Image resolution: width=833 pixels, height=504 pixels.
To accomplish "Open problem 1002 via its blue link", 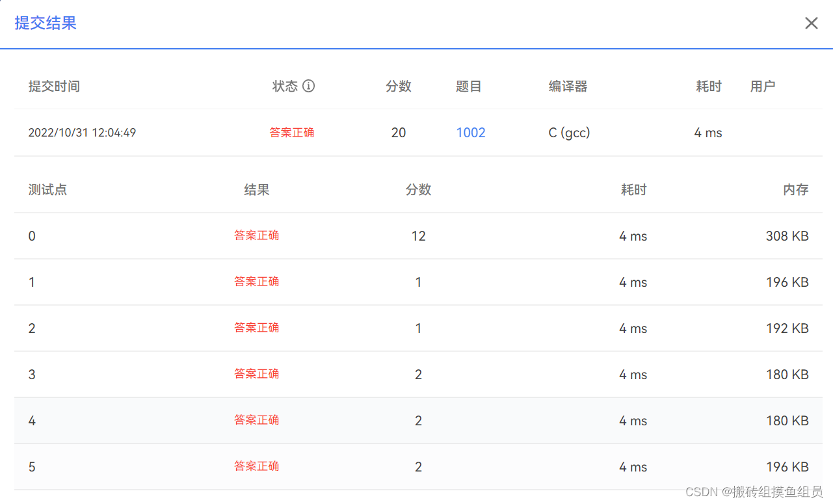I will (x=470, y=132).
